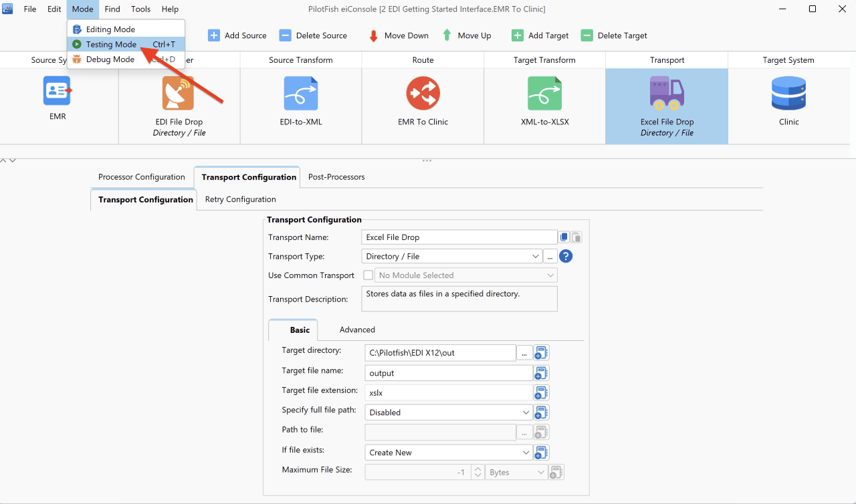
Task: Click the Target Transform stage header
Action: [x=544, y=60]
